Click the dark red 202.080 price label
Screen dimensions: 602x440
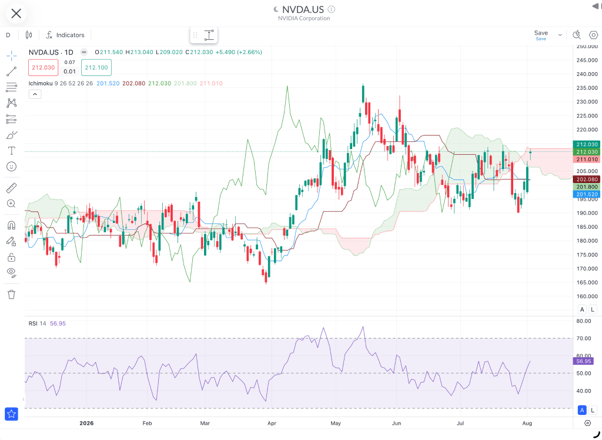(x=586, y=179)
